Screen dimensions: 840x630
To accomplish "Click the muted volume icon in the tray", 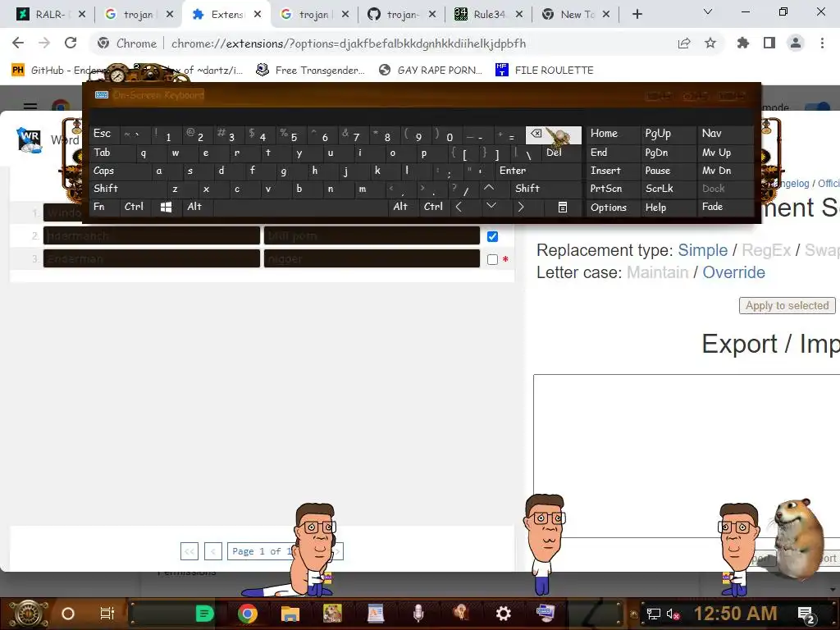I will click(673, 614).
